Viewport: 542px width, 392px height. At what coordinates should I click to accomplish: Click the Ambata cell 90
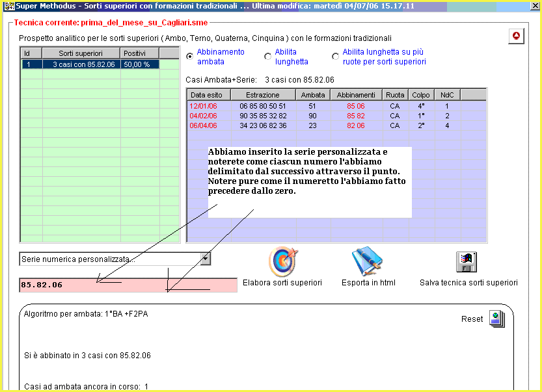coord(312,116)
